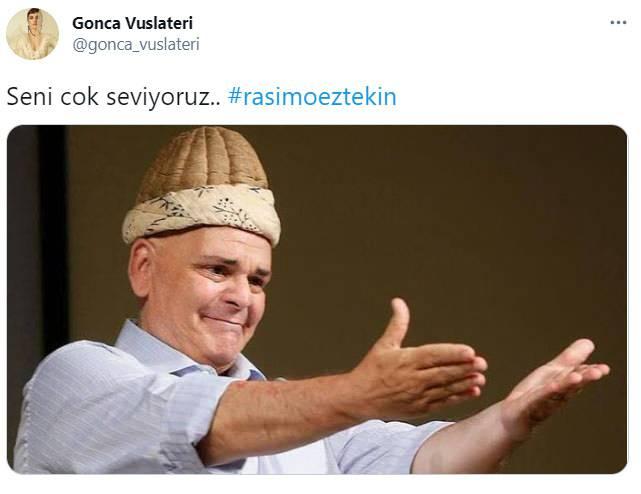Click the word Seni in the tweet
The height and width of the screenshot is (494, 641).
tap(29, 97)
